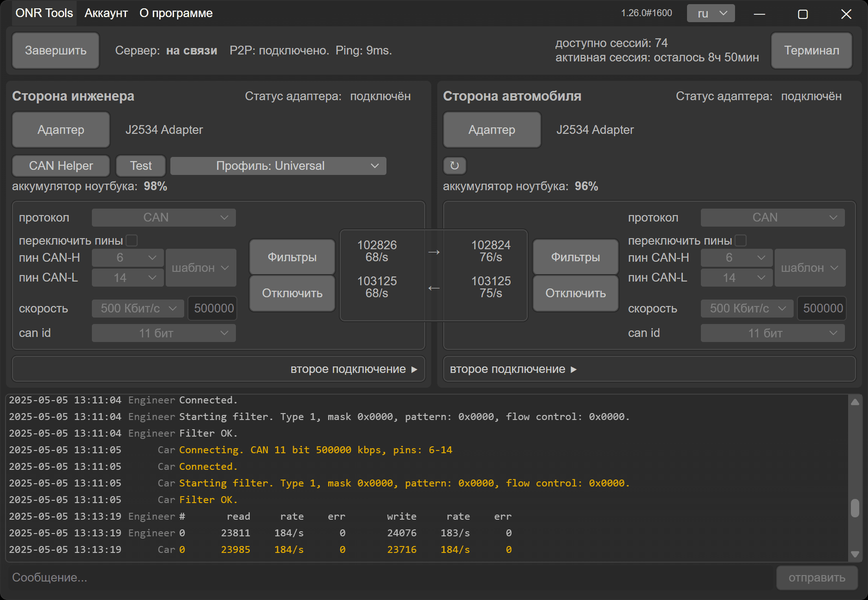Click car side 500000 speed field
Viewport: 868px width, 600px height.
(x=822, y=308)
